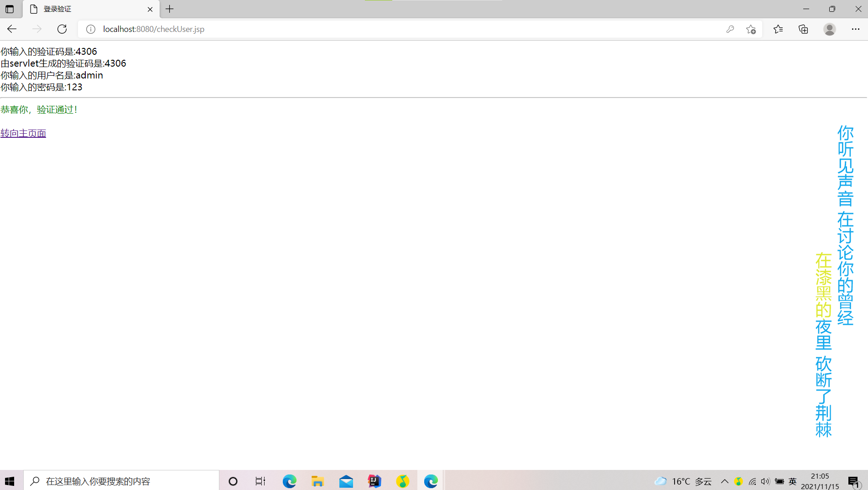Screen dimensions: 868x490
Task: Click the text 你输入的密码是:123
Action: coord(42,87)
